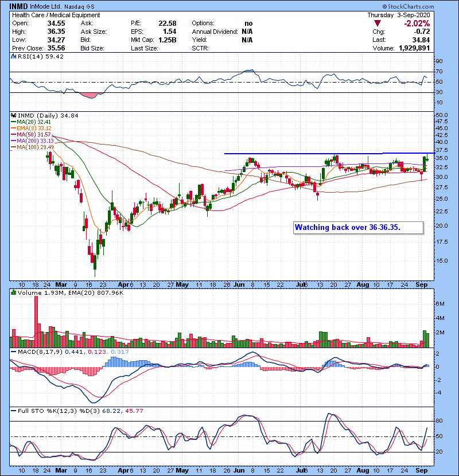Click the Low value 34.27

[x=56, y=40]
